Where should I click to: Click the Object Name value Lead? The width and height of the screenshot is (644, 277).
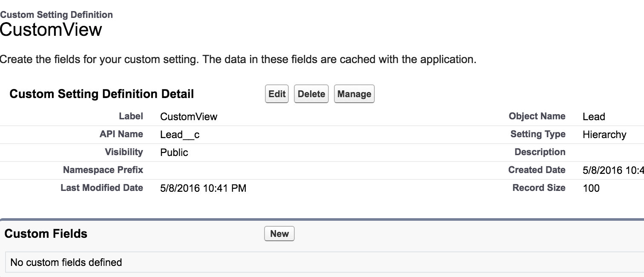[x=594, y=117]
